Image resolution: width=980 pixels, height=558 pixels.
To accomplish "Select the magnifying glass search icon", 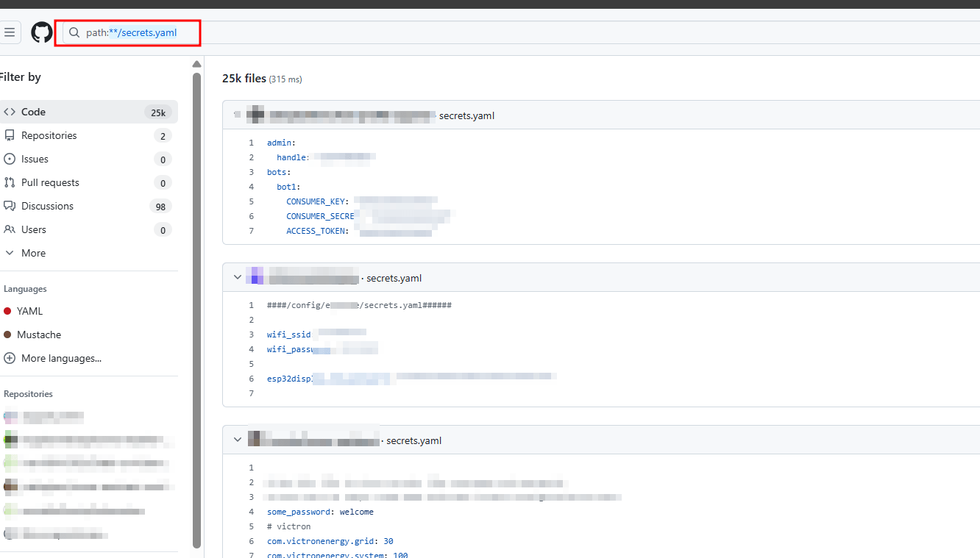I will point(74,32).
